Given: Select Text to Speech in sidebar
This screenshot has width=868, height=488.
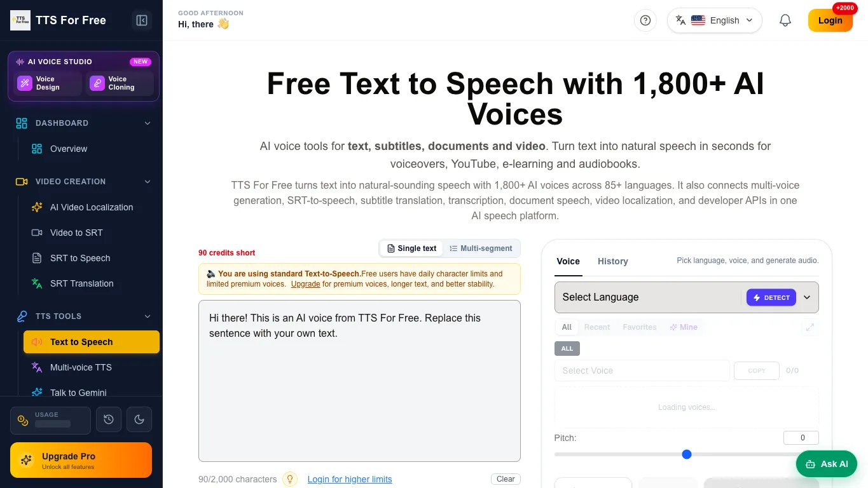Looking at the screenshot, I should coord(92,342).
